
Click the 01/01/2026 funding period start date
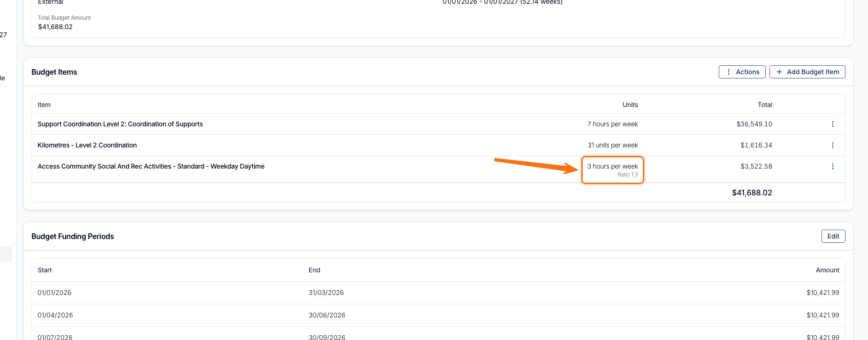click(54, 293)
